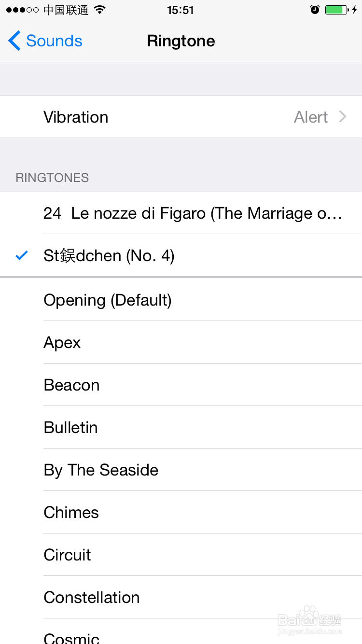Choose the Apex ringtone

click(x=62, y=343)
